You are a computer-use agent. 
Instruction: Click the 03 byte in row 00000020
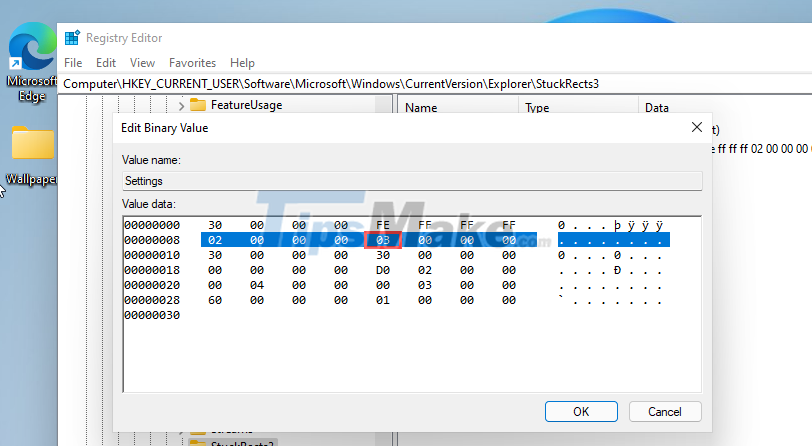pos(425,285)
